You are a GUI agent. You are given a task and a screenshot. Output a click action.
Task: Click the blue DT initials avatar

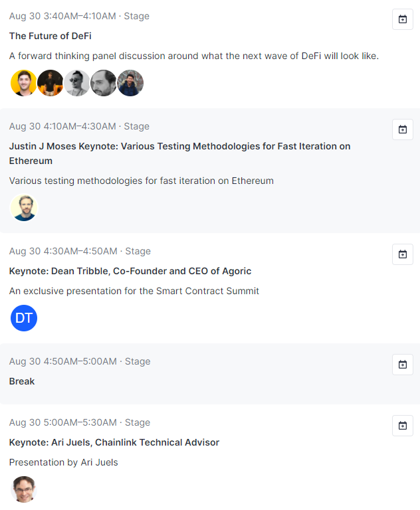coord(24,318)
